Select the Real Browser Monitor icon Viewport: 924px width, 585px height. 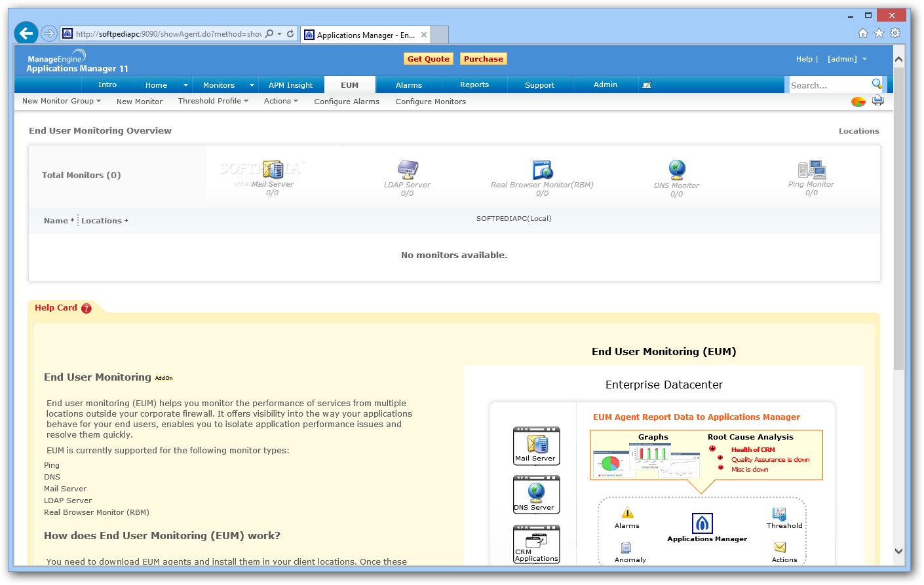coord(543,170)
